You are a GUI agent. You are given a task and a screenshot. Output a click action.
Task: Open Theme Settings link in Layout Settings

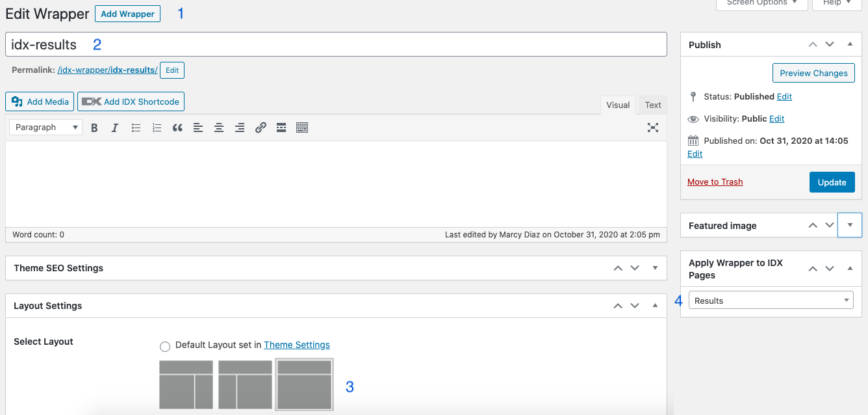click(297, 345)
